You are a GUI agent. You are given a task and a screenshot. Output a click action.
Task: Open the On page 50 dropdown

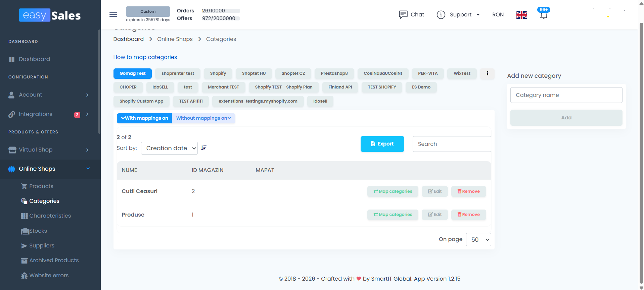(x=478, y=240)
